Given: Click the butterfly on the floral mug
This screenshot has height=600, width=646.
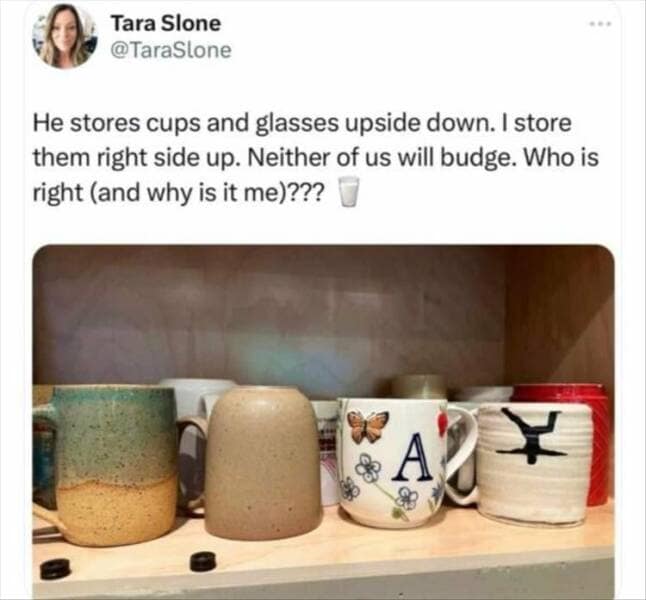Looking at the screenshot, I should tap(368, 426).
